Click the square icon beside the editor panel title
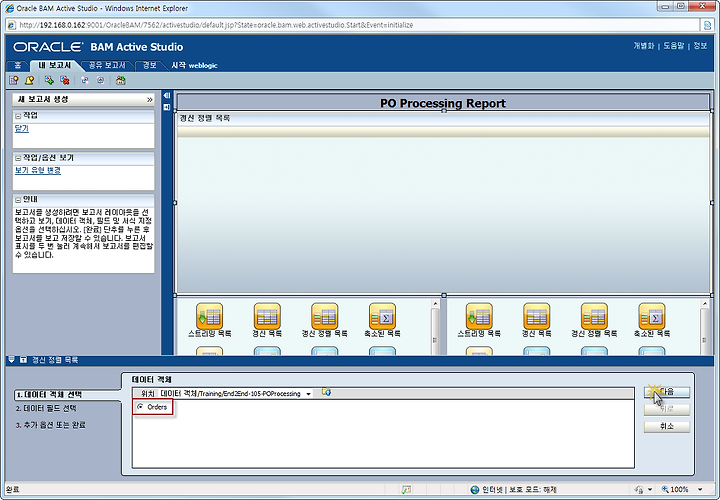This screenshot has width=720, height=500. [23, 360]
